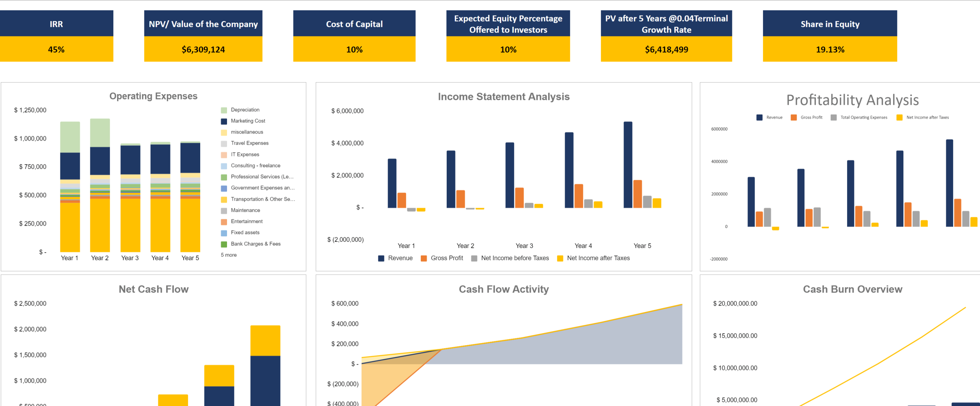This screenshot has width=980, height=406.
Task: Select the Transportation & Other Se... legend icon
Action: click(x=224, y=199)
